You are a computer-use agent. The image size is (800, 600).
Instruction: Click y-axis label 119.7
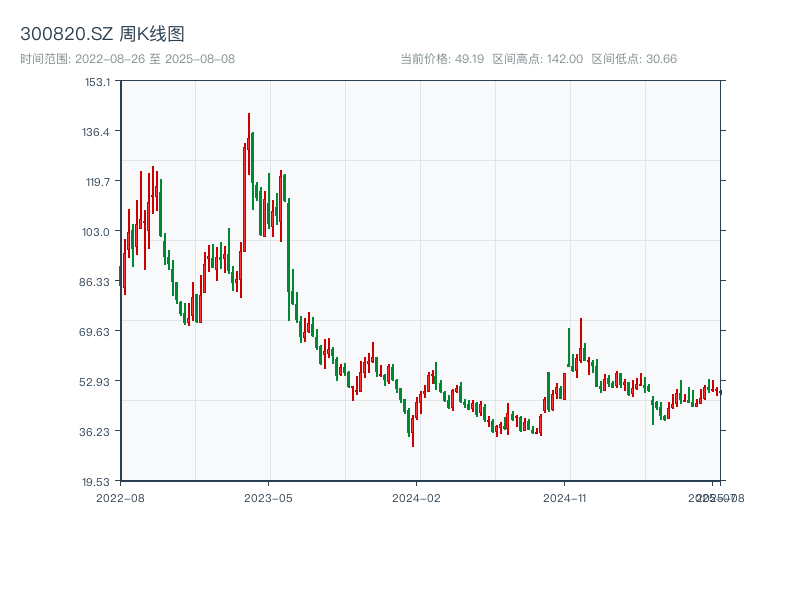[x=97, y=182]
